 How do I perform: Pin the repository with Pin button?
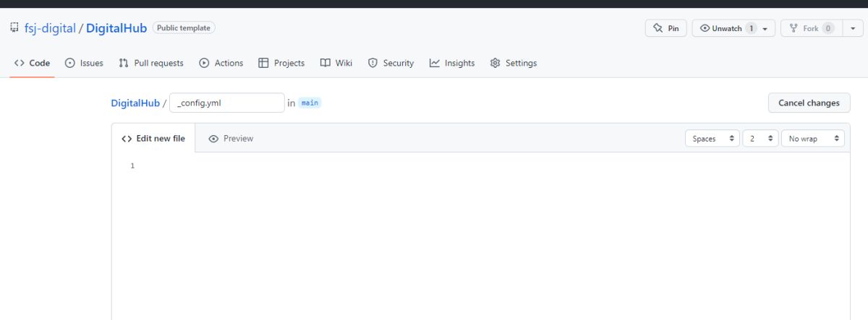[x=666, y=28]
